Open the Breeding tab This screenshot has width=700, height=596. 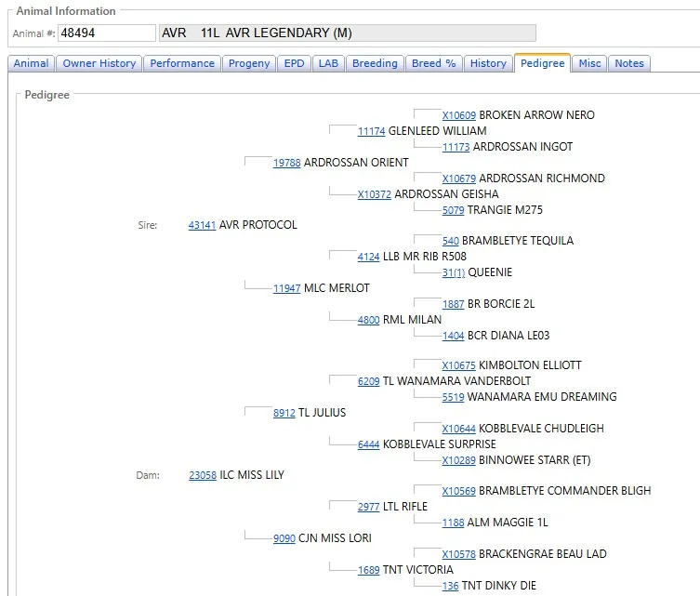375,63
